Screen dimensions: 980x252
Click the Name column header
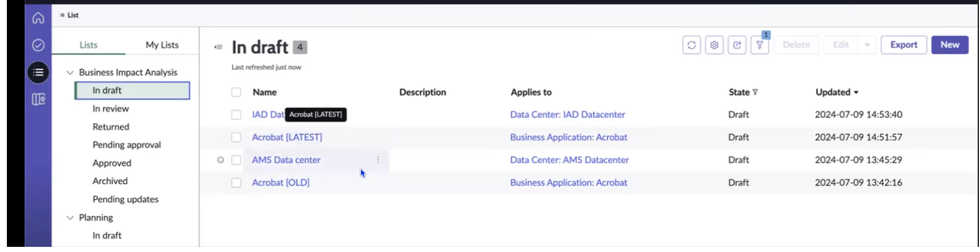click(x=265, y=92)
